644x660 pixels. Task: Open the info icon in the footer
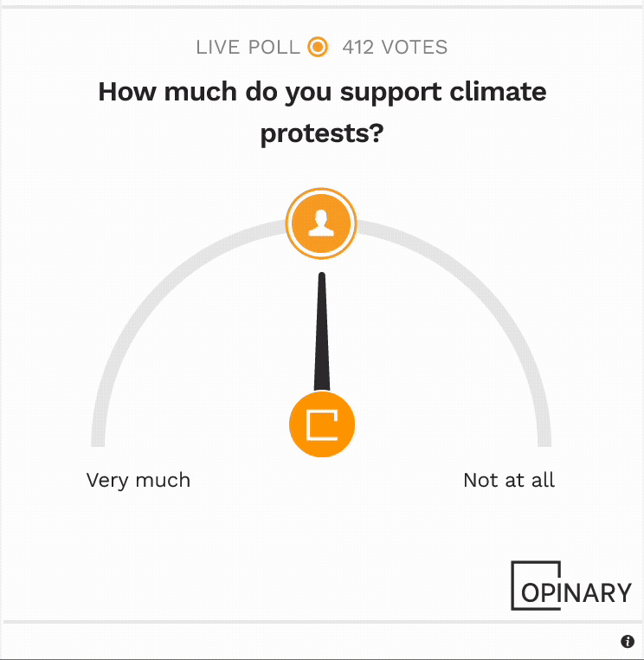coord(628,642)
